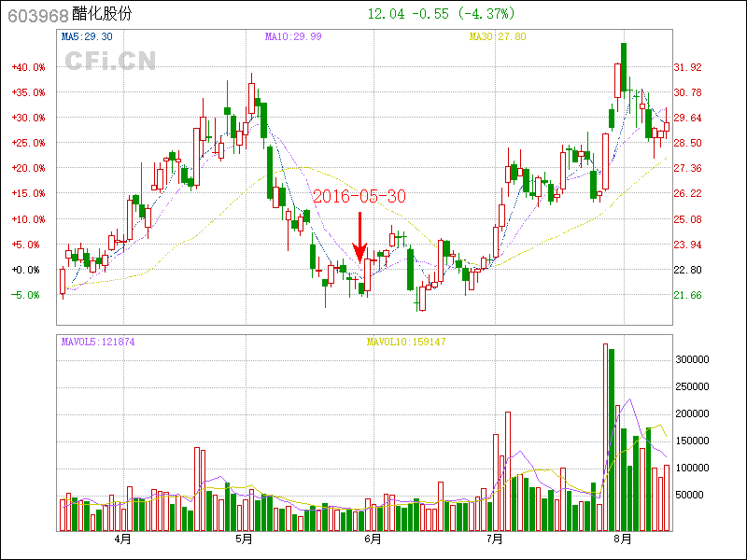
Task: Jump to the 5月 time axis marker
Action: tap(245, 539)
